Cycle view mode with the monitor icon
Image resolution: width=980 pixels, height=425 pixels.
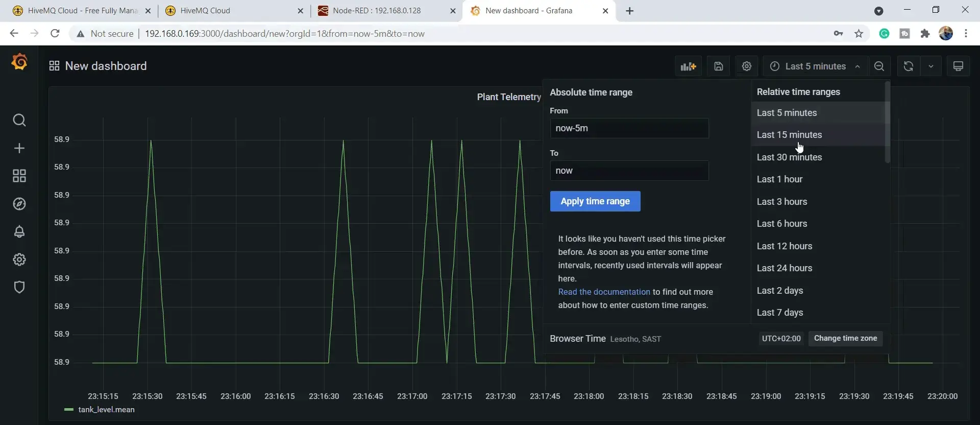(x=958, y=66)
